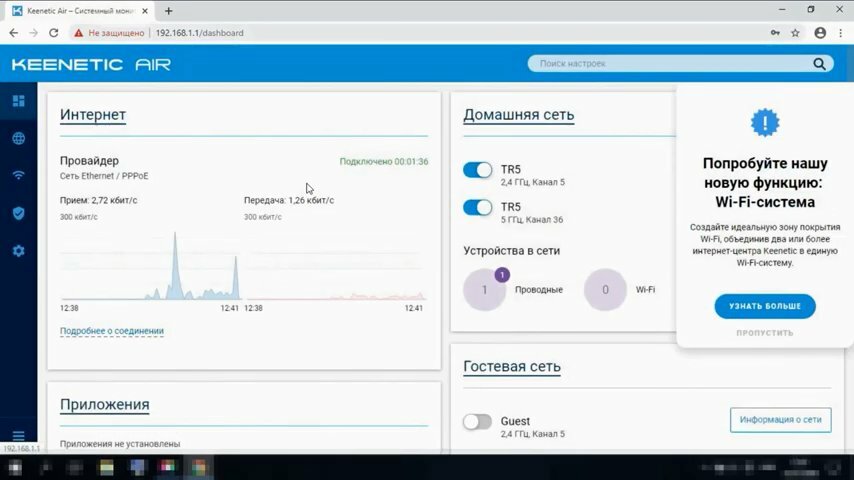This screenshot has height=480, width=854.
Task: Go back in browser
Action: click(x=14, y=33)
